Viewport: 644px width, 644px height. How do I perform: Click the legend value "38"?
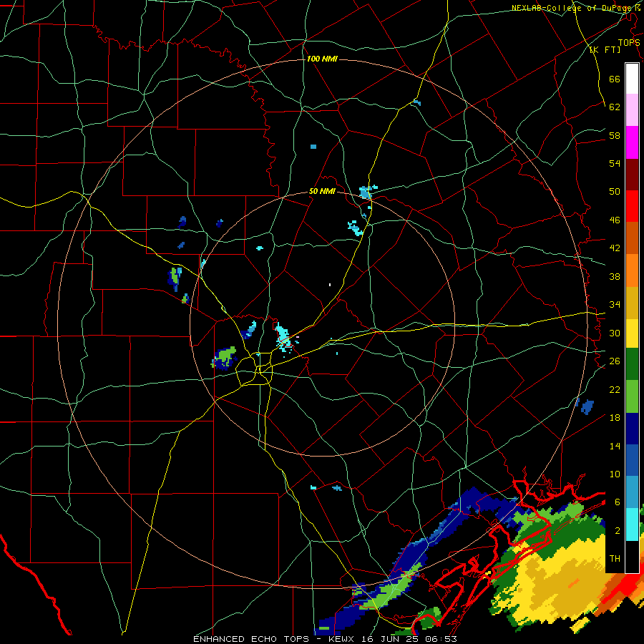(x=615, y=276)
